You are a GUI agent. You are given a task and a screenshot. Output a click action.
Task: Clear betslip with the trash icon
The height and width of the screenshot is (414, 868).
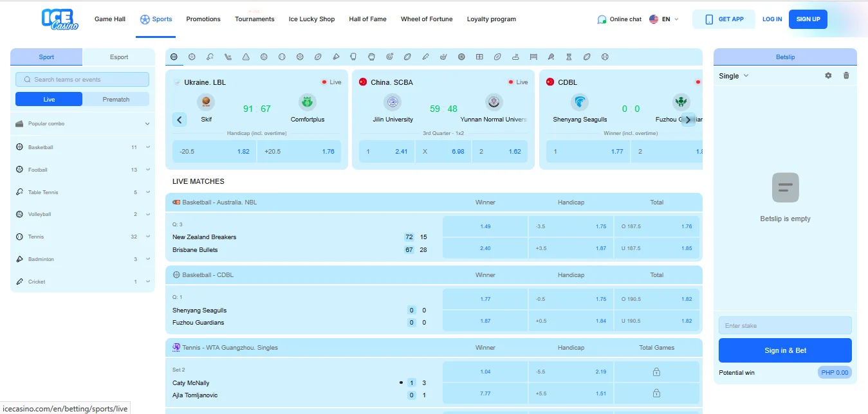pos(846,76)
